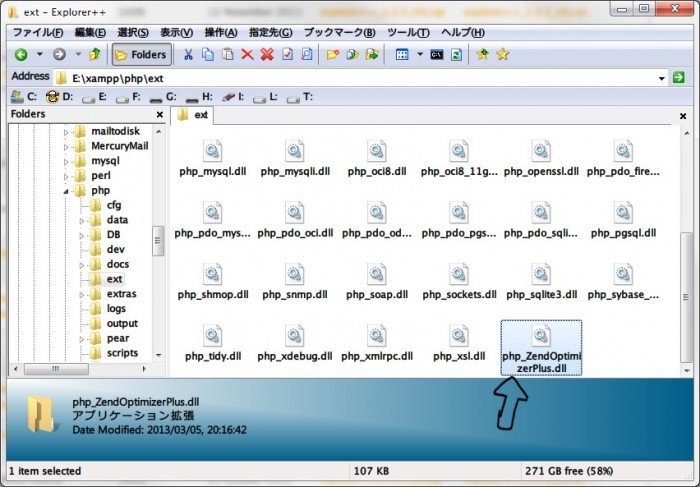Collapse the php folder in tree
The image size is (700, 487).
67,191
